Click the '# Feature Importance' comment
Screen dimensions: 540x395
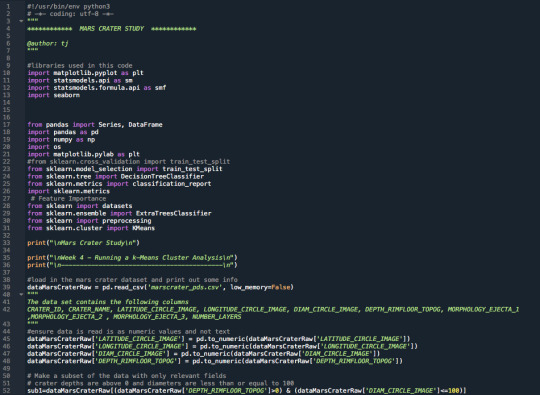point(68,199)
